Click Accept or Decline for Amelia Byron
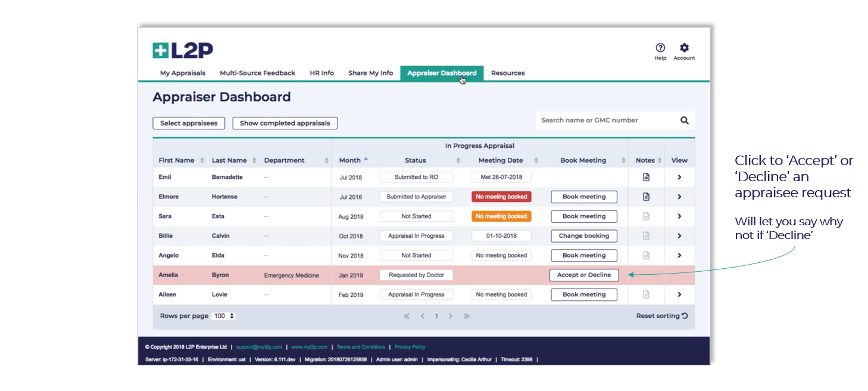 (x=583, y=275)
